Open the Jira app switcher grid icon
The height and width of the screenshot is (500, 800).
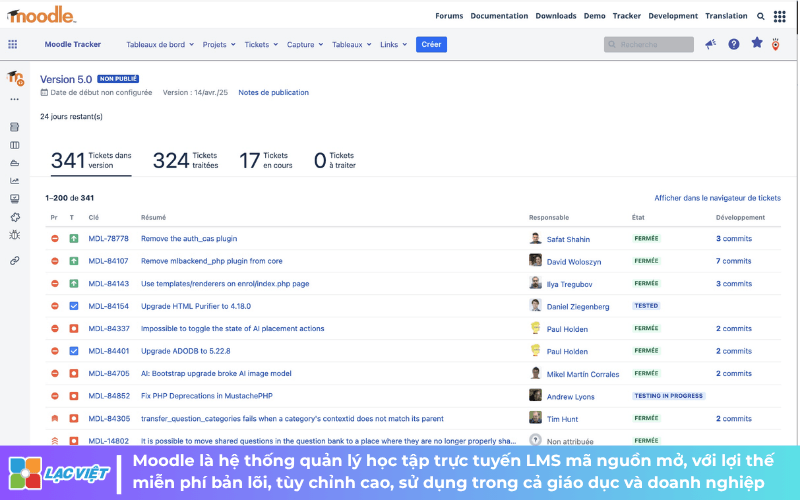point(13,44)
